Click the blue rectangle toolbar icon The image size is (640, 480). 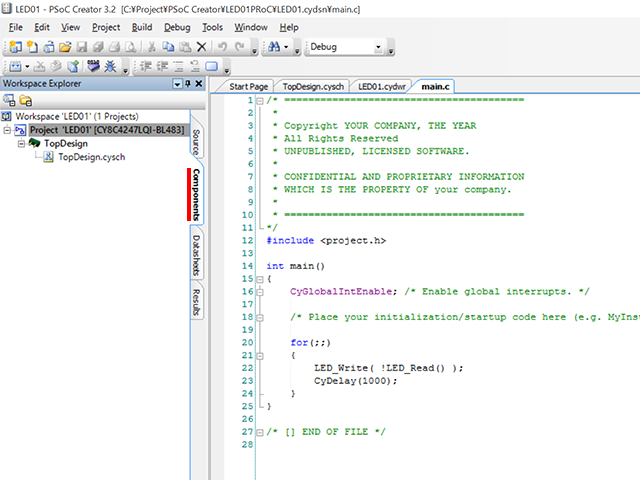(x=211, y=66)
